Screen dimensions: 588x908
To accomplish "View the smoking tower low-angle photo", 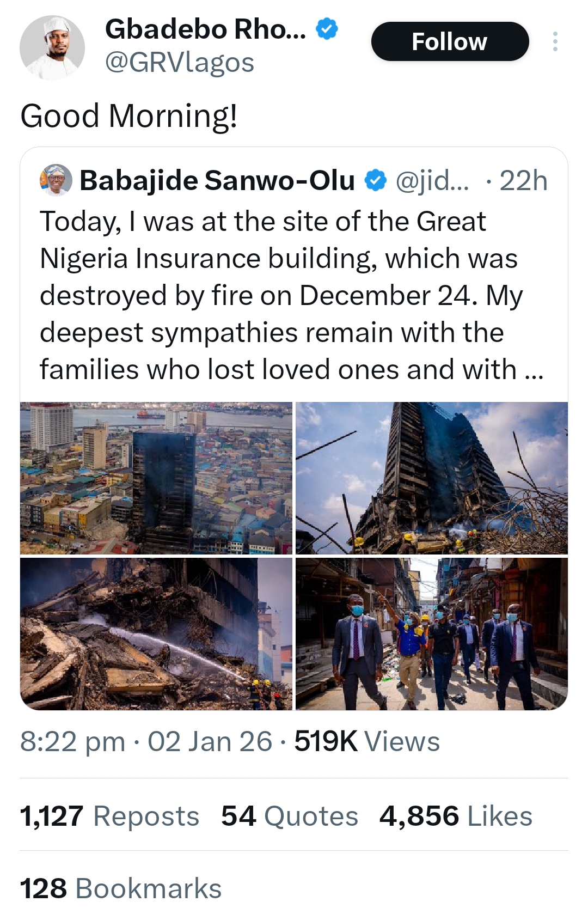I will (431, 478).
